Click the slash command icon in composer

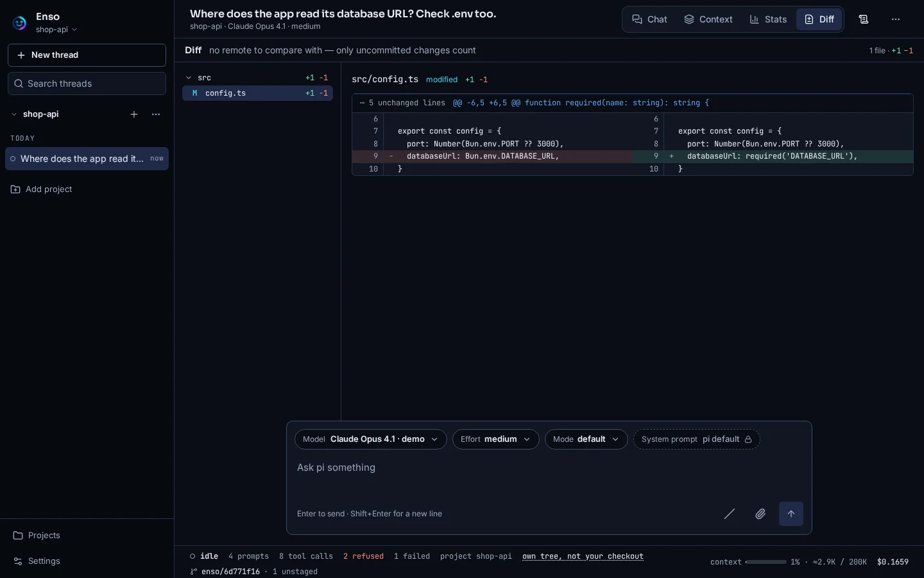pyautogui.click(x=730, y=514)
